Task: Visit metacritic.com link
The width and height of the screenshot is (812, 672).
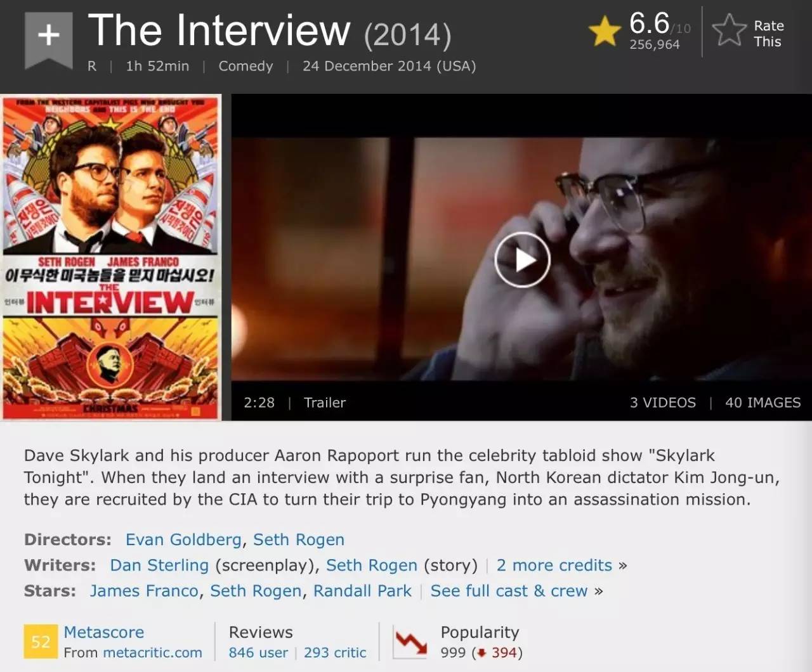Action: point(152,652)
